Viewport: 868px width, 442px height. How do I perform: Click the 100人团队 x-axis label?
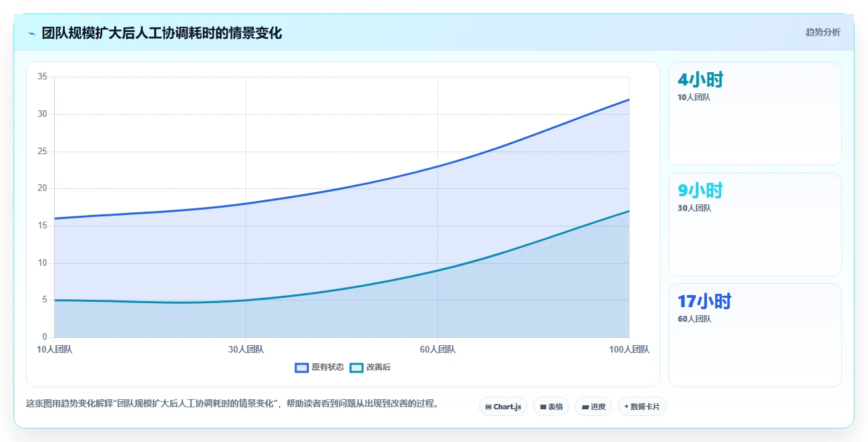tap(629, 349)
